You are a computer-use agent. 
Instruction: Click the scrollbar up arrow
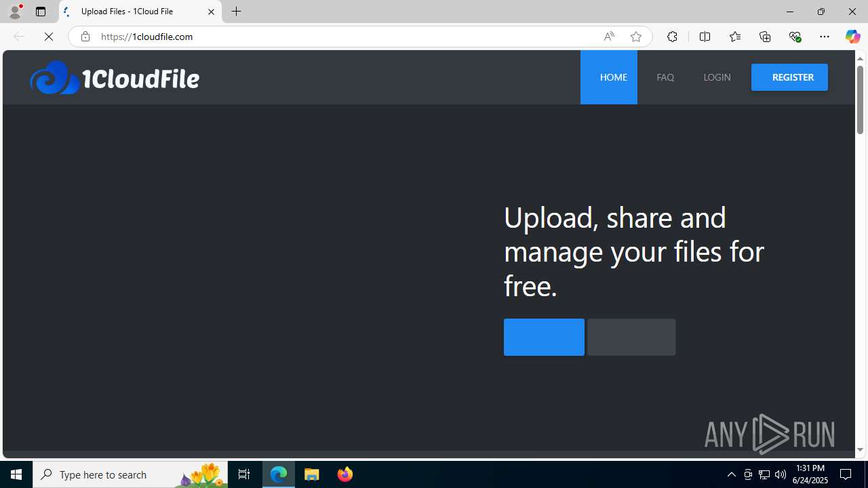click(860, 58)
